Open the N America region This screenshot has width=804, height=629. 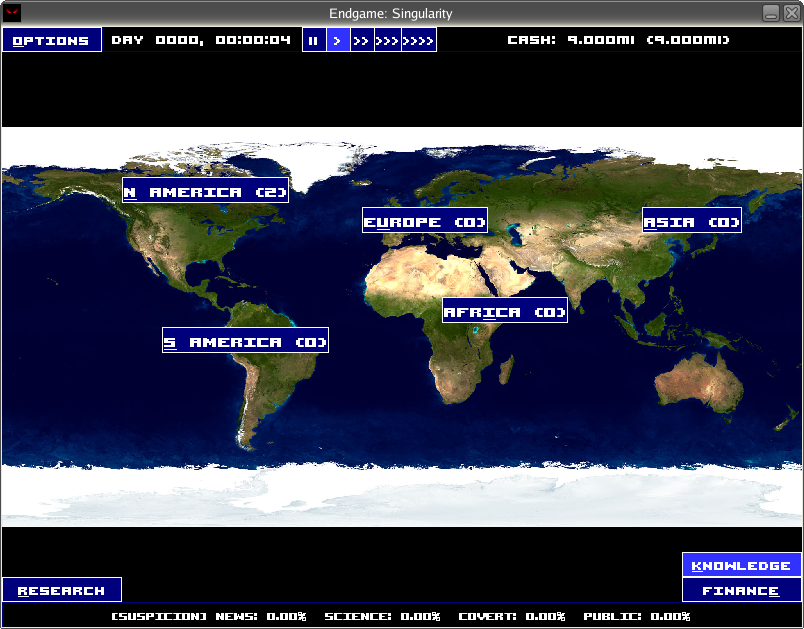(x=205, y=191)
